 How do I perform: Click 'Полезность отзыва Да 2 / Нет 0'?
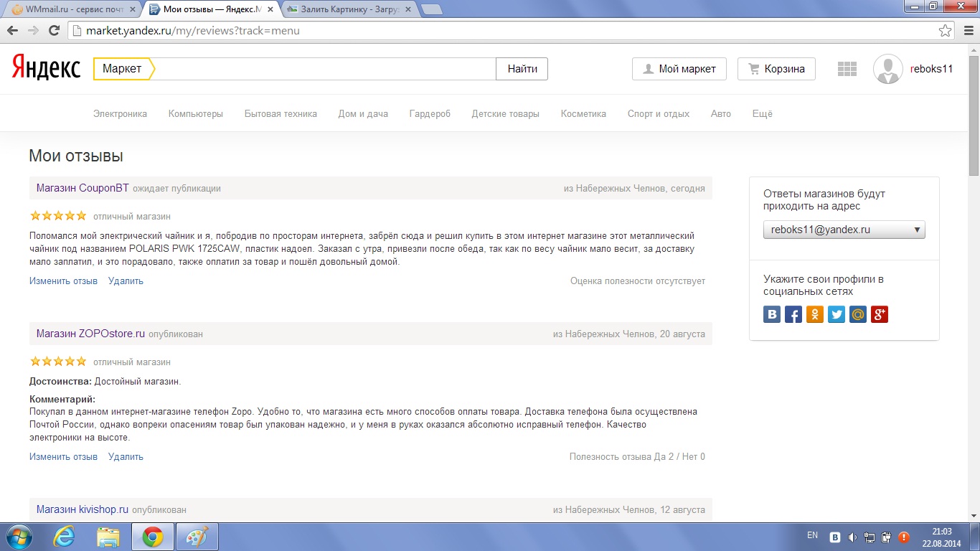click(637, 456)
